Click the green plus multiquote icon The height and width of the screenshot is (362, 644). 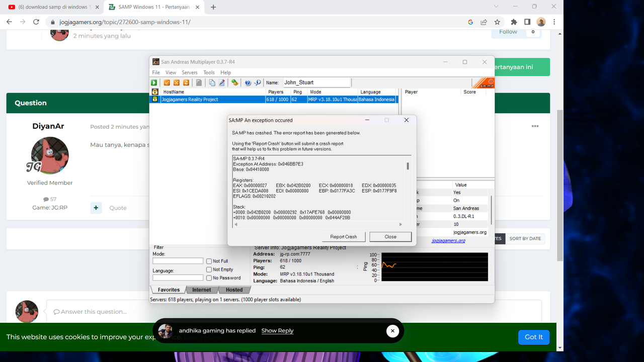(x=96, y=208)
